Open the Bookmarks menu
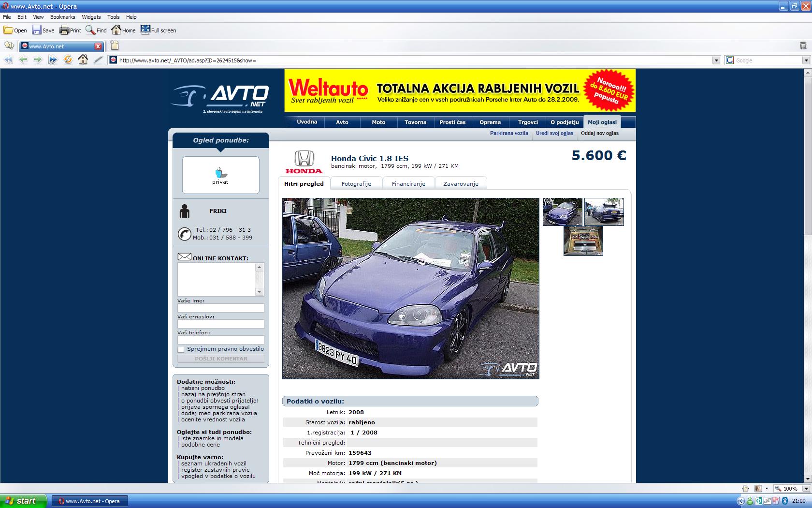This screenshot has width=812, height=508. point(62,17)
